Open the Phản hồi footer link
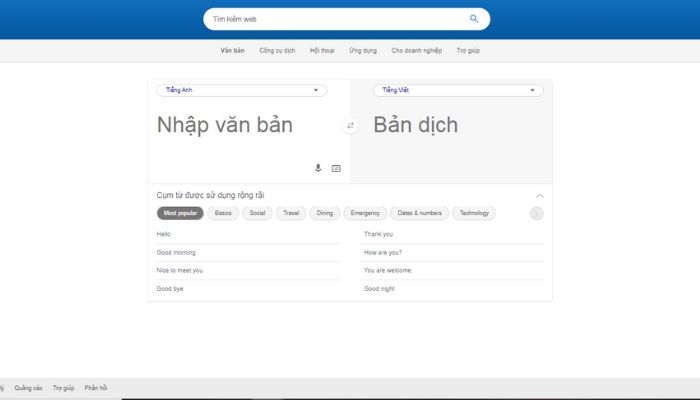This screenshot has height=400, width=700. click(x=96, y=388)
